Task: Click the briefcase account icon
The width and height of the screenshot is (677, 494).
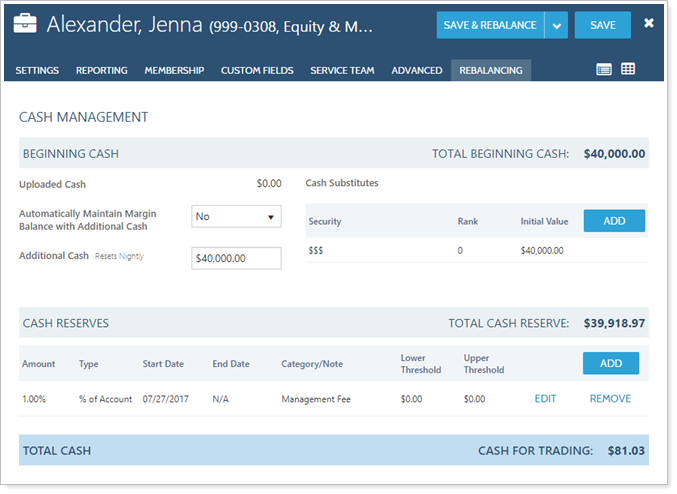Action: point(27,24)
